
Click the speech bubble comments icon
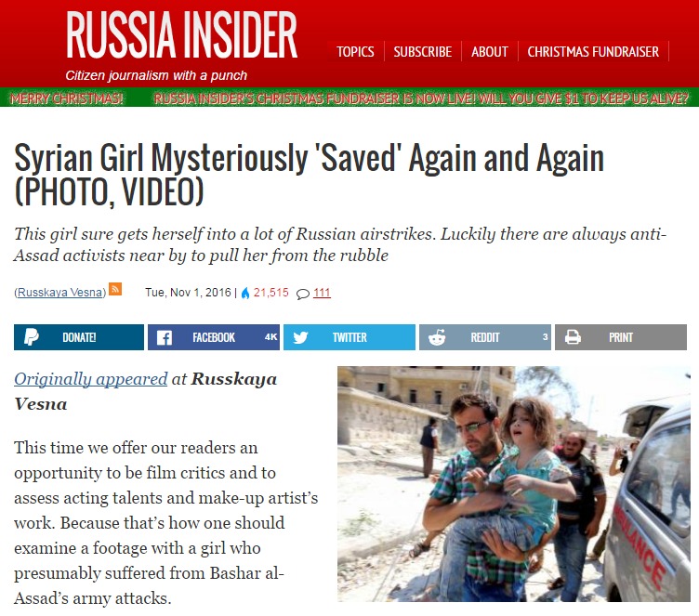pos(303,294)
